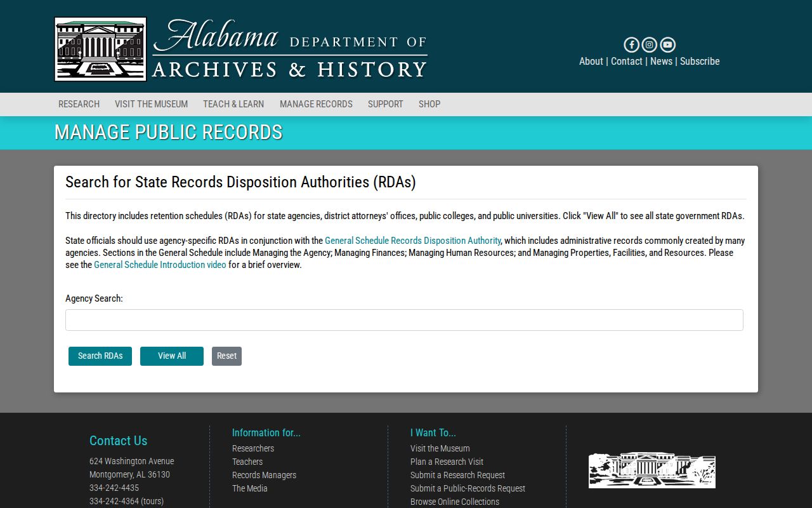Open the Manage Records menu
Screen dimensions: 812x508
click(316, 104)
